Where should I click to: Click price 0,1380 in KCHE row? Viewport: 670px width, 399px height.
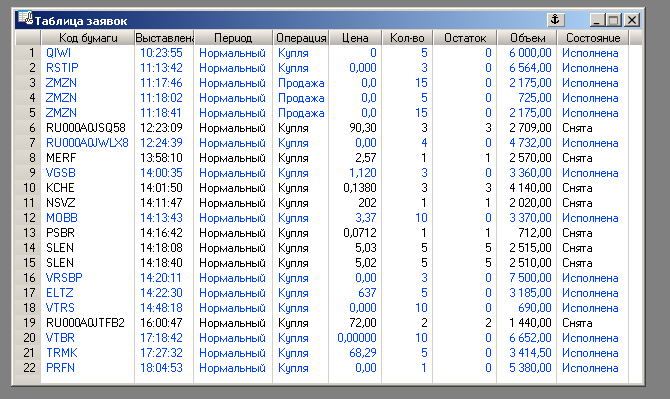pos(360,188)
